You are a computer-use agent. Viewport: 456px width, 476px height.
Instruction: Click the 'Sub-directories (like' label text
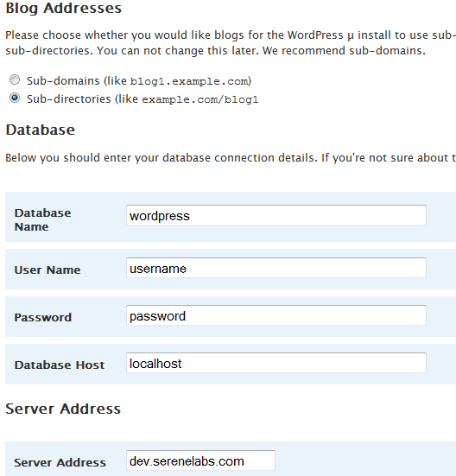(82, 99)
